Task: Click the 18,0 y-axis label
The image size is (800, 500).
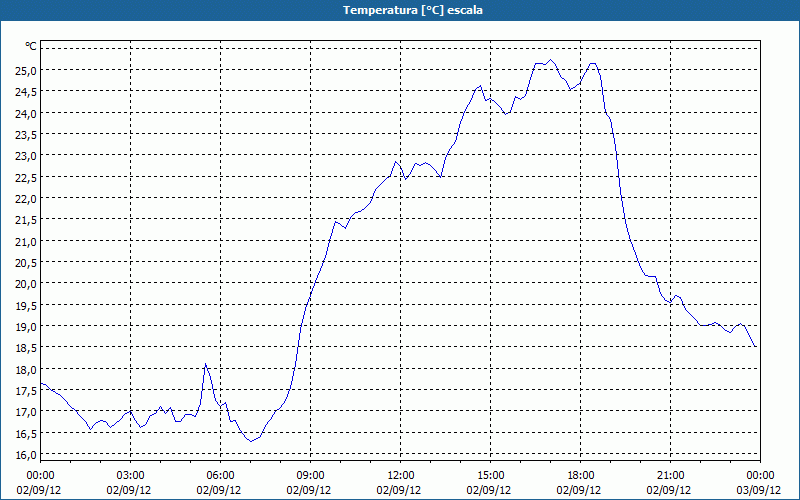Action: click(x=27, y=369)
